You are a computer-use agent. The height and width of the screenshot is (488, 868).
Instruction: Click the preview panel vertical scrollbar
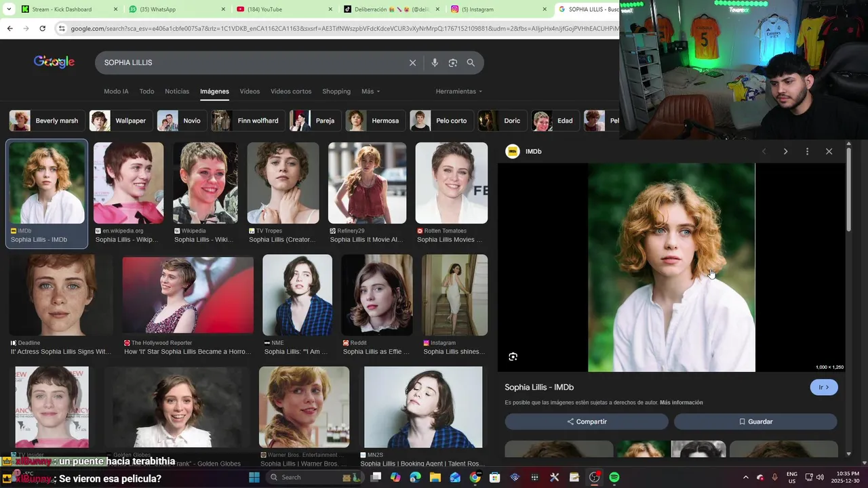click(x=848, y=190)
